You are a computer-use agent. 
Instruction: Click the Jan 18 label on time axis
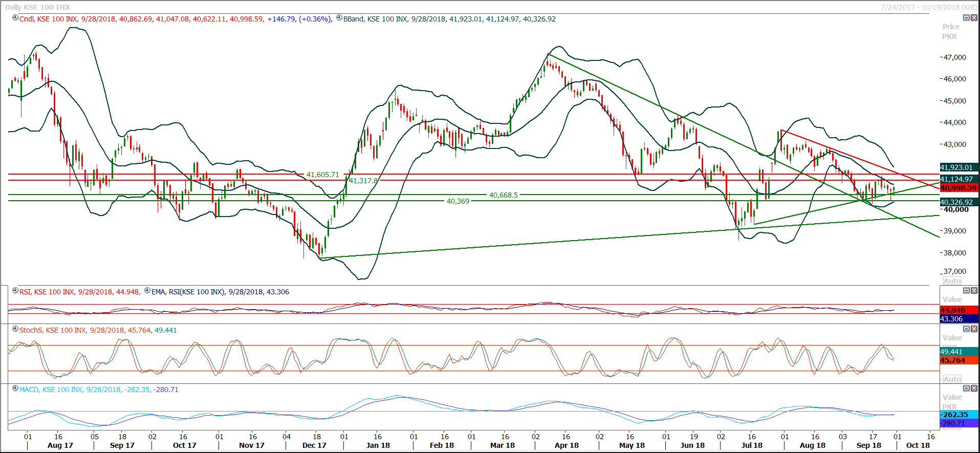[x=378, y=445]
